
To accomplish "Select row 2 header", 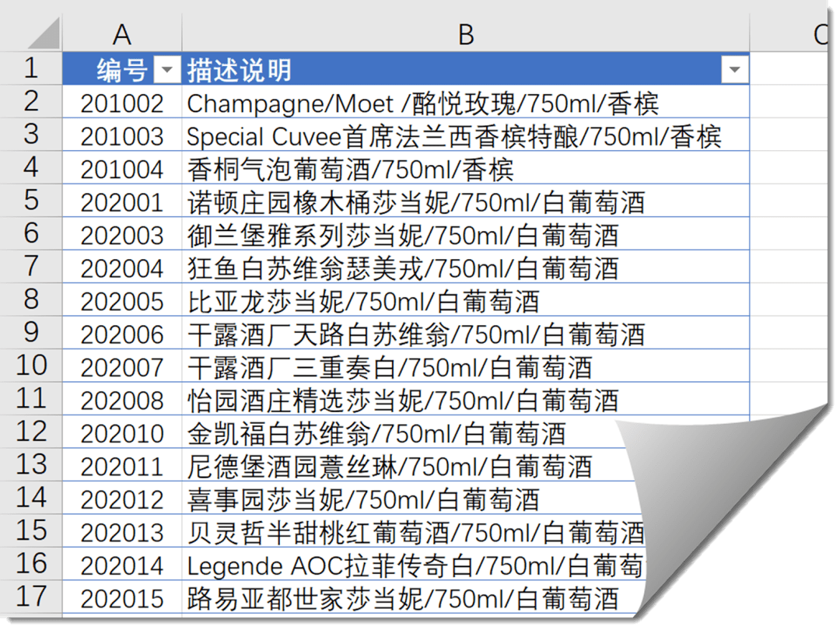I will coord(31,102).
